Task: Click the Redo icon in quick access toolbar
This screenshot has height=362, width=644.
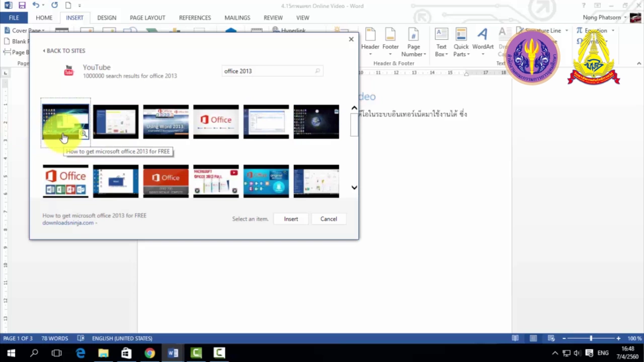Action: (54, 6)
